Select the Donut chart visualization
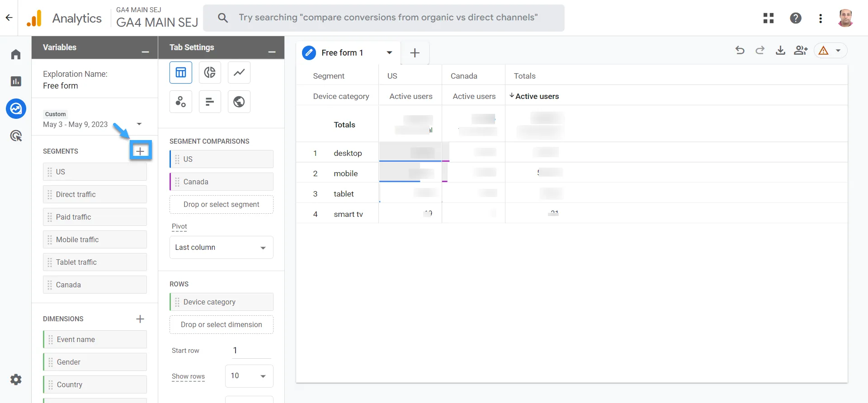Screen dimensions: 868x403 [x=210, y=72]
